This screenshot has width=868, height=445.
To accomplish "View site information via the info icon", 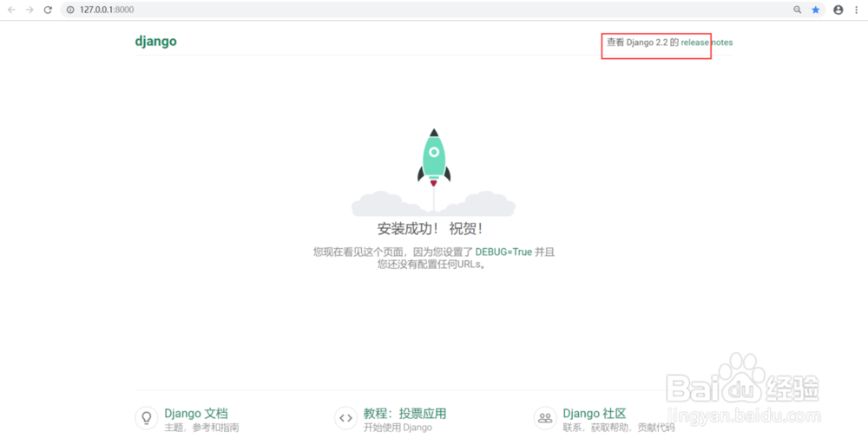I will click(70, 10).
